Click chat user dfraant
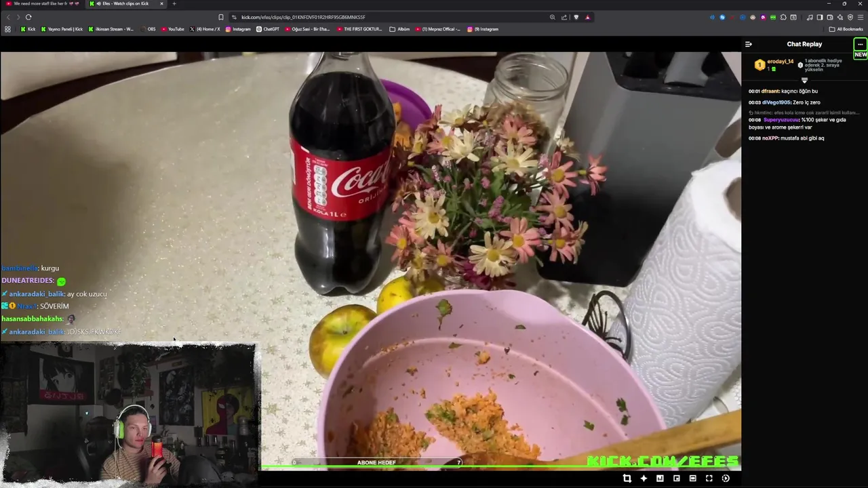Screen dimensions: 868x488 click(x=770, y=91)
